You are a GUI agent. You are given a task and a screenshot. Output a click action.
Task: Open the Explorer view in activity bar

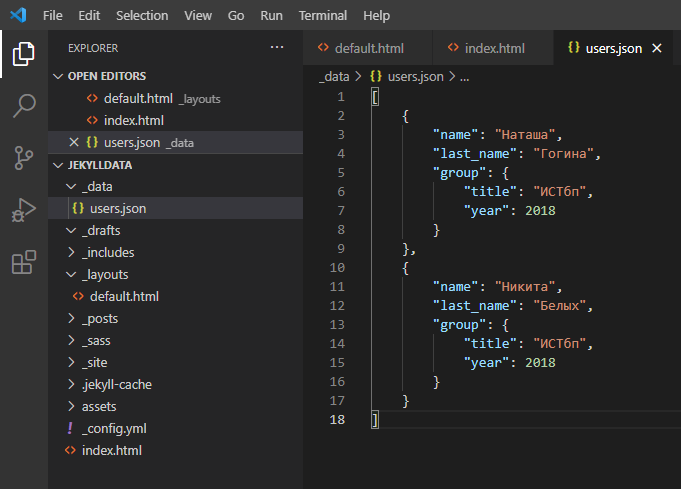click(x=23, y=55)
